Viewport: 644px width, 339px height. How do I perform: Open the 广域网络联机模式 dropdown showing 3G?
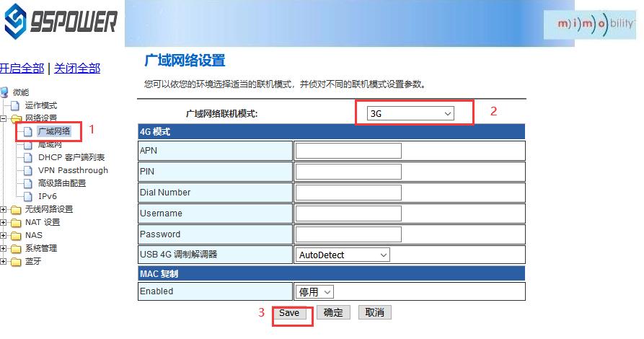[410, 114]
